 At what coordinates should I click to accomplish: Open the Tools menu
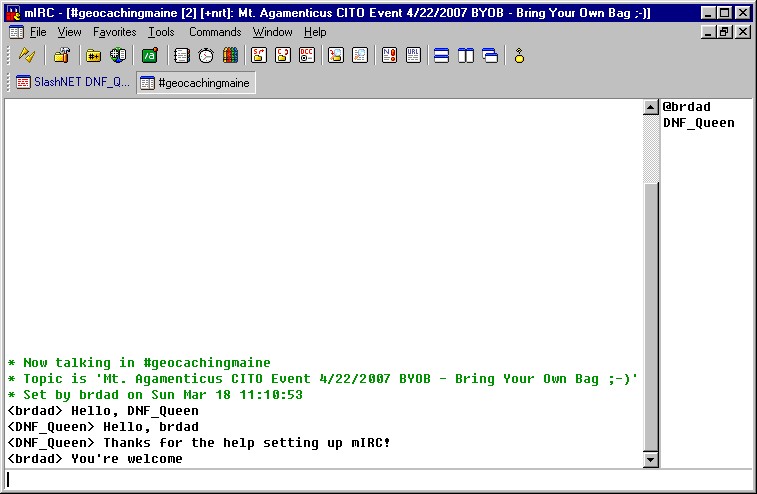point(161,32)
